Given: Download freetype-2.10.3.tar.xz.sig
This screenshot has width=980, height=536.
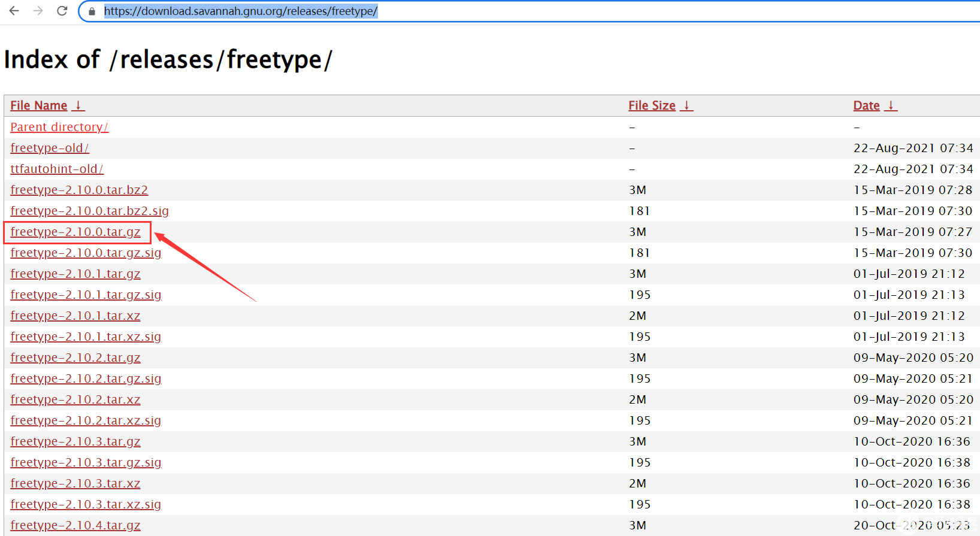Looking at the screenshot, I should pos(86,504).
